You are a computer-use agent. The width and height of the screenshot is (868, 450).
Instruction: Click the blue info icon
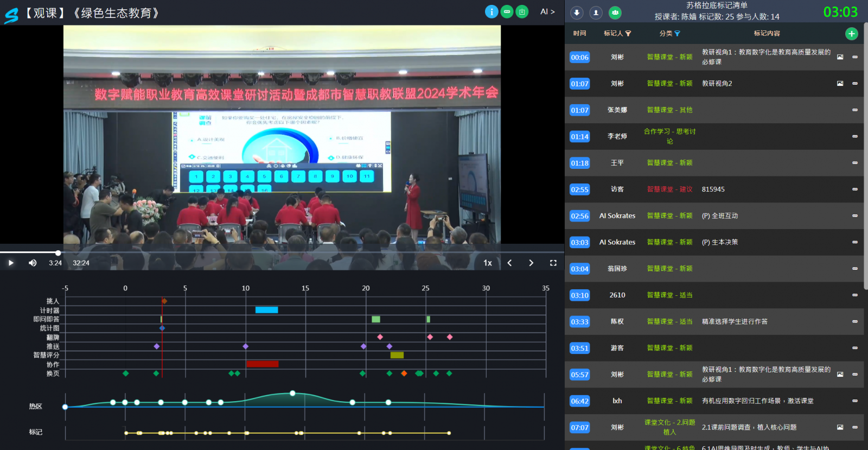[492, 11]
